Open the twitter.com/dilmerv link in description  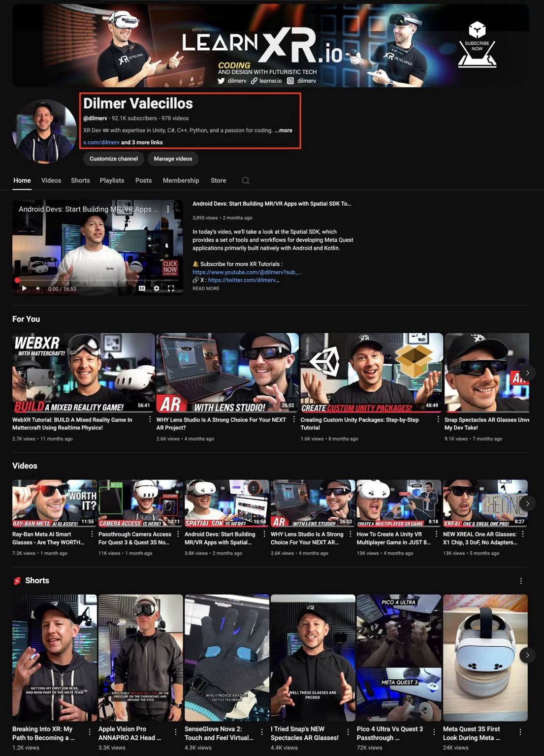click(244, 280)
